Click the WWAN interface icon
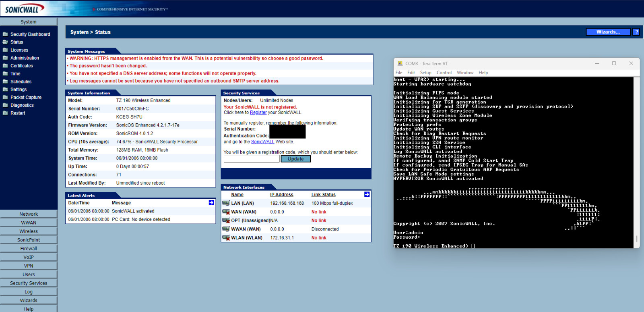644x312 pixels. click(226, 229)
